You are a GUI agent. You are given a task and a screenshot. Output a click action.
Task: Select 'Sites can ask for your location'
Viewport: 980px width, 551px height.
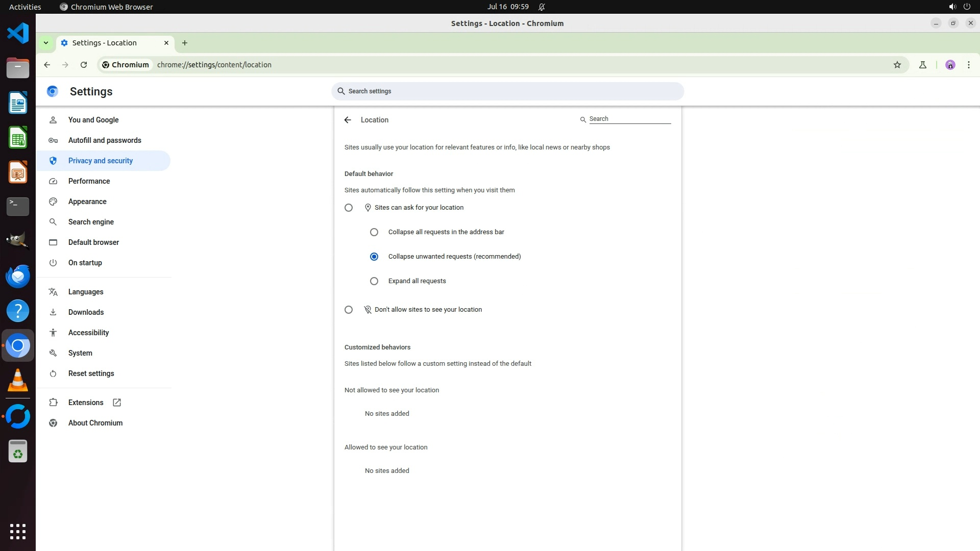349,208
